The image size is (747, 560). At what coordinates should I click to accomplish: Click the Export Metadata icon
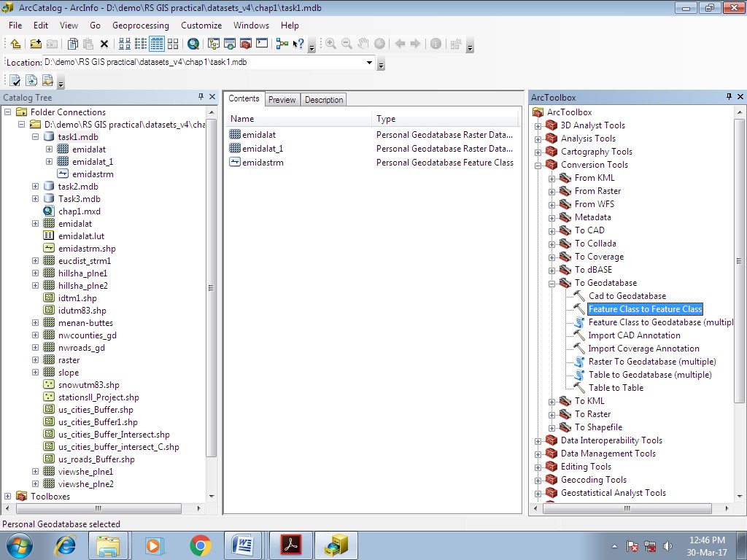pos(31,80)
